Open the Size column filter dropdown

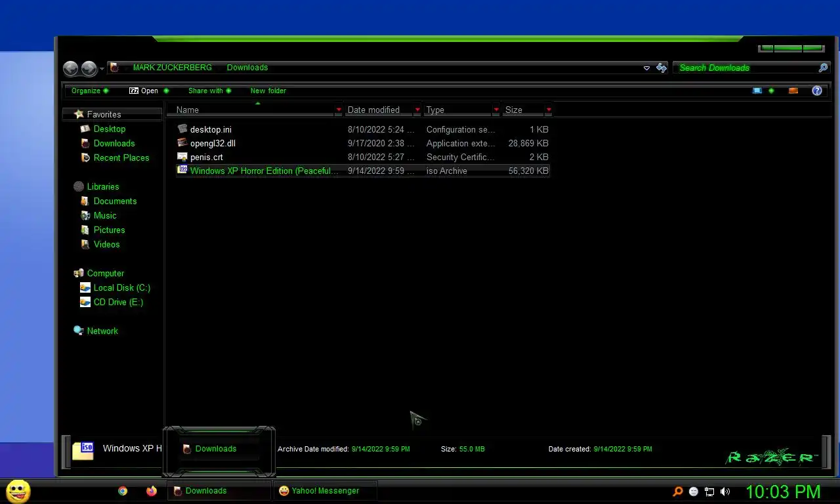tap(549, 110)
